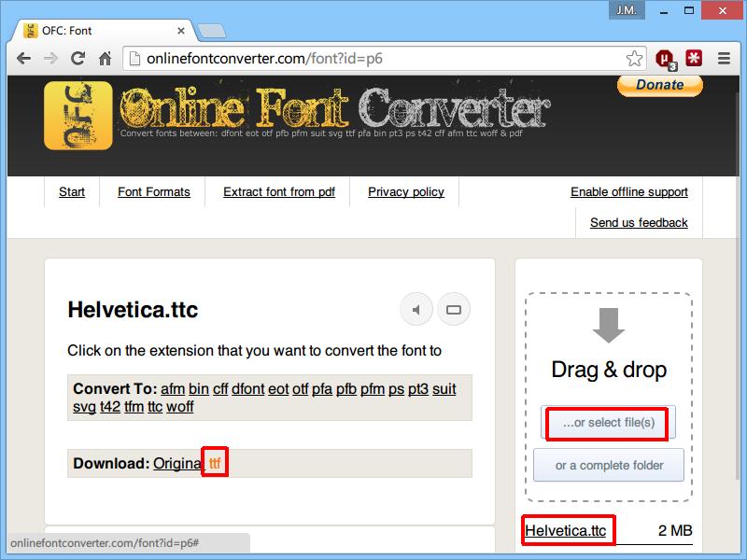This screenshot has width=747, height=560.
Task: Convert the font to ttc
Action: coord(155,407)
